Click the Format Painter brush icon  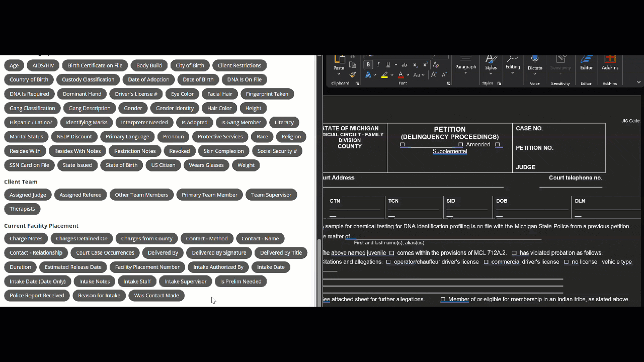(353, 75)
